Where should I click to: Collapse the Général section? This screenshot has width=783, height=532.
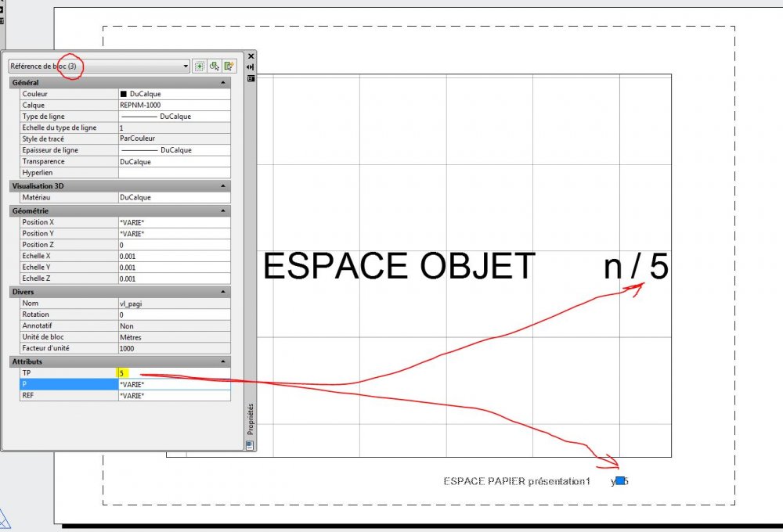(x=222, y=82)
